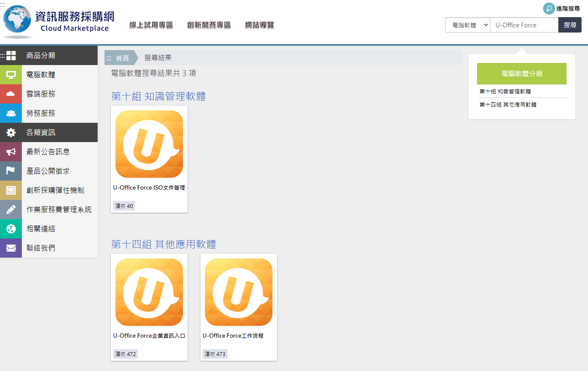
Task: Click the Cloud Marketplace globe logo
Action: [17, 21]
